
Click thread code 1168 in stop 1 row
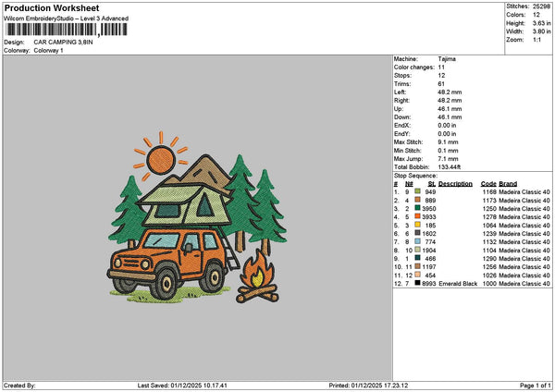489,191
